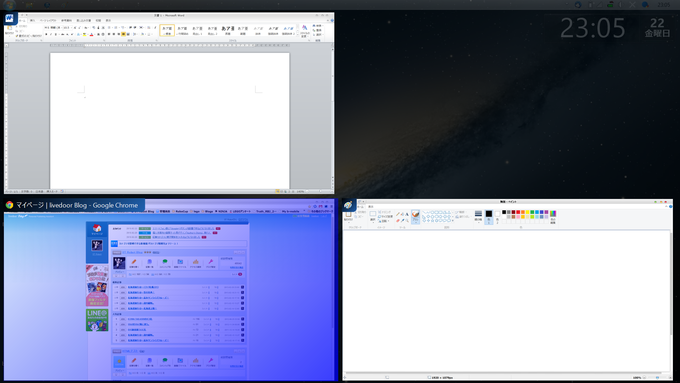Screen dimensions: 680x383
Task: Toggle the highlighted justify alignment in Word
Action: coord(123,34)
